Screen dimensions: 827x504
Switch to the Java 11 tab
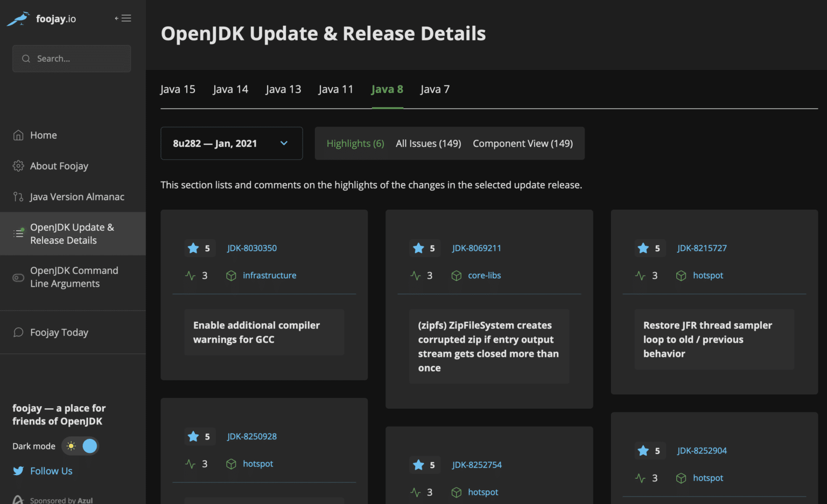pos(335,89)
